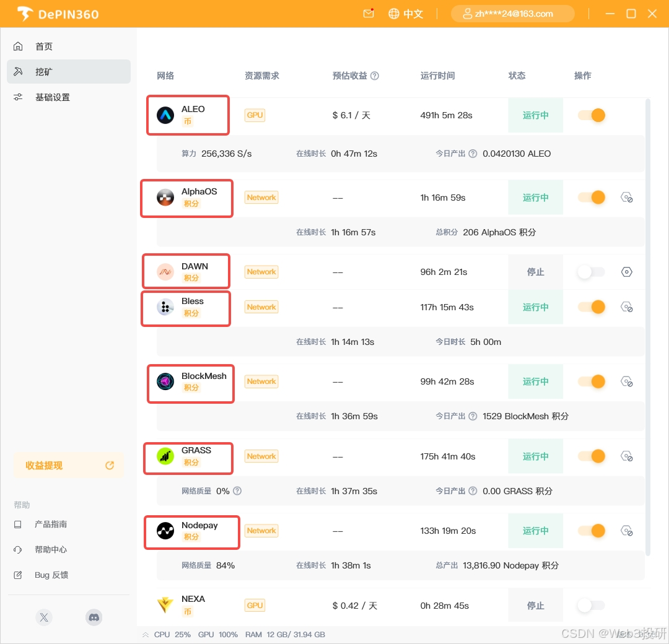Click the network list vertical scrollbar
669x644 pixels.
(648, 327)
